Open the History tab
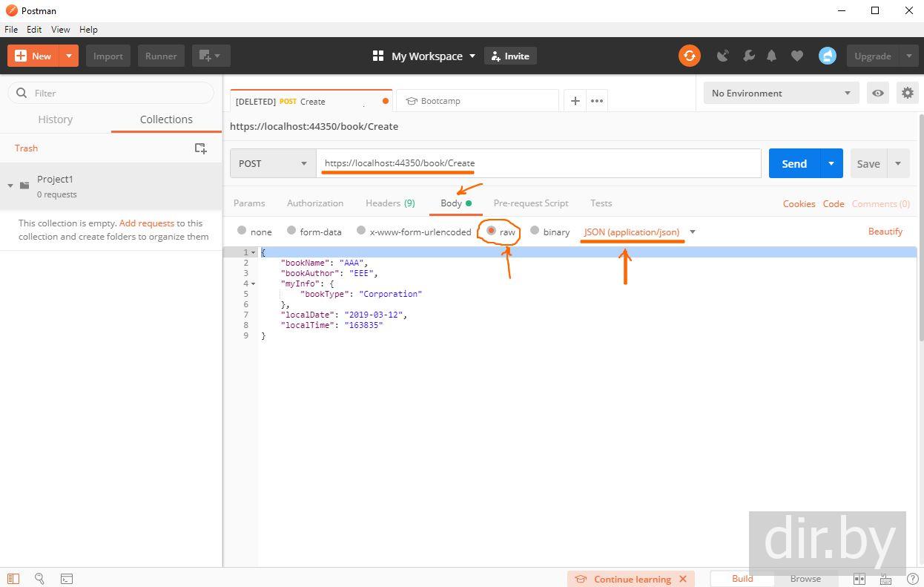The width and height of the screenshot is (924, 587). tap(56, 119)
